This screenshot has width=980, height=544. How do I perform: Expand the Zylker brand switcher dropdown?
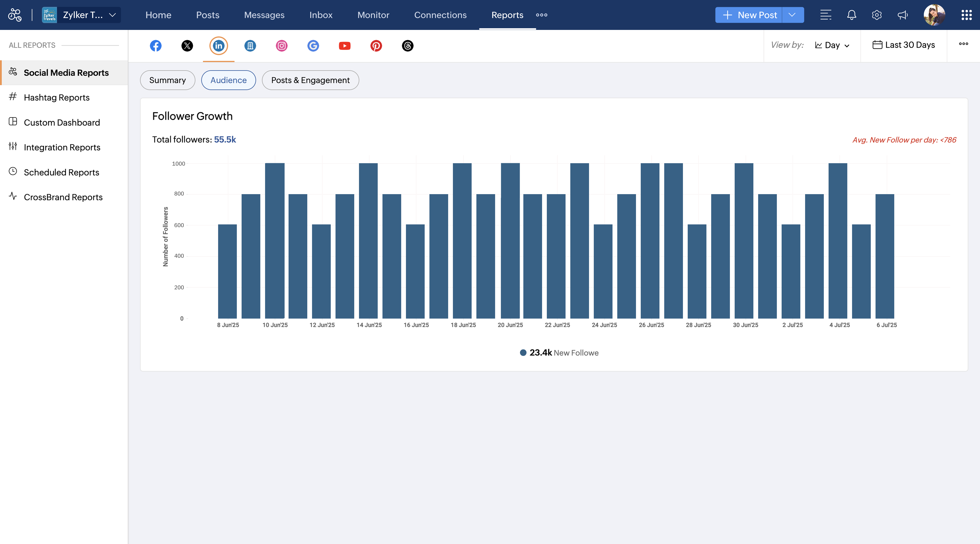pyautogui.click(x=112, y=15)
